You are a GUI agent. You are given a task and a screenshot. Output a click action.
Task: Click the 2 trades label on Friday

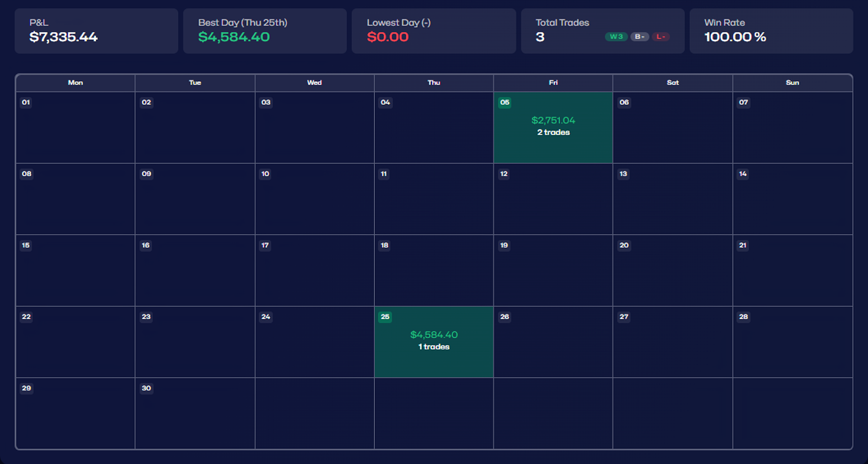click(553, 132)
